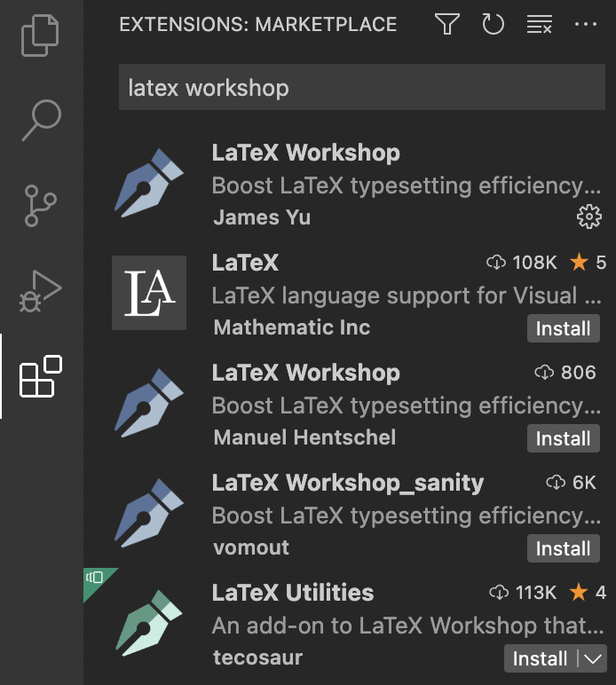Open the Search view in activity bar
This screenshot has height=685, width=616.
pos(42,120)
